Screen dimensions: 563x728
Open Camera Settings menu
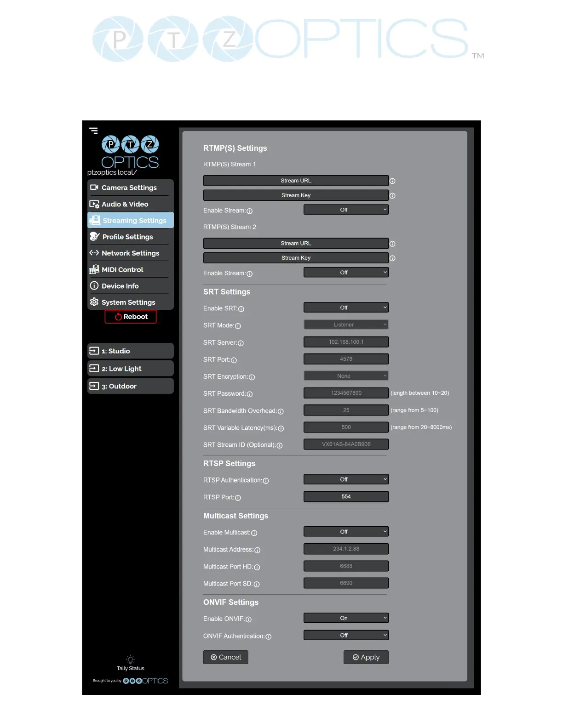[131, 188]
